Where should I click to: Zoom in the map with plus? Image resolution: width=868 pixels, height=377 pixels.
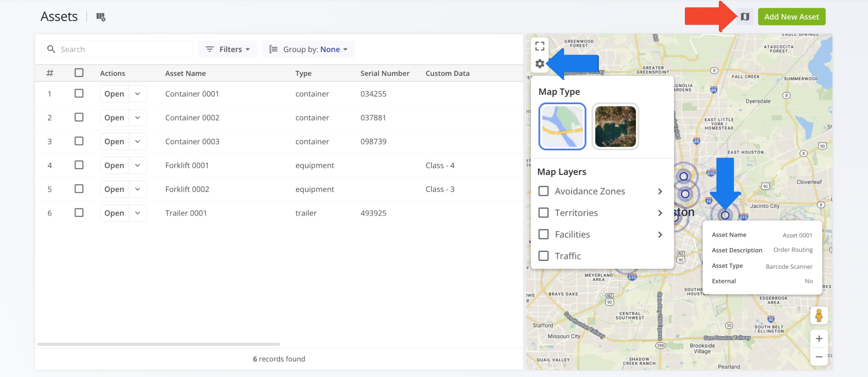[819, 339]
